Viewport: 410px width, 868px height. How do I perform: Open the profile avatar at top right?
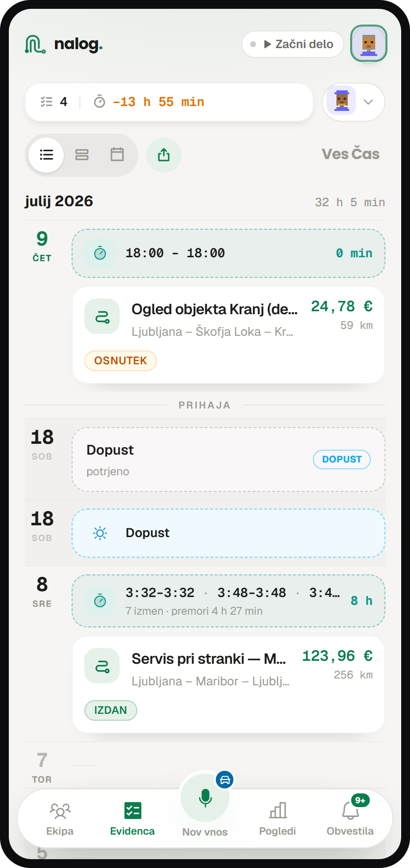tap(369, 44)
